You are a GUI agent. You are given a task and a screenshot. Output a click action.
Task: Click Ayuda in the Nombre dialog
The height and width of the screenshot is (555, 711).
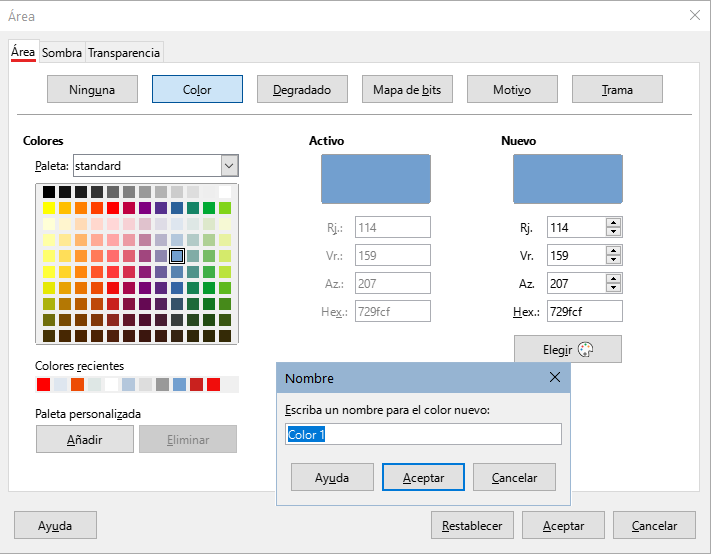click(332, 477)
